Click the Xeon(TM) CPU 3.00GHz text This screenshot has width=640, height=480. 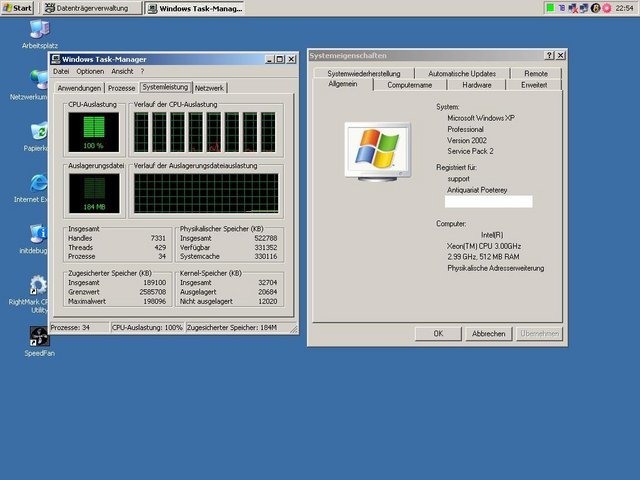coord(484,246)
